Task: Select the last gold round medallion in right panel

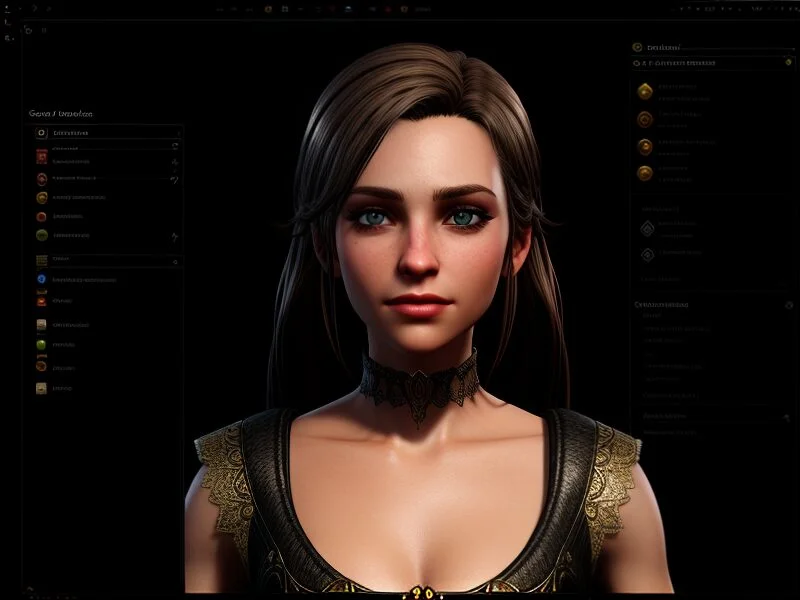Action: (645, 172)
